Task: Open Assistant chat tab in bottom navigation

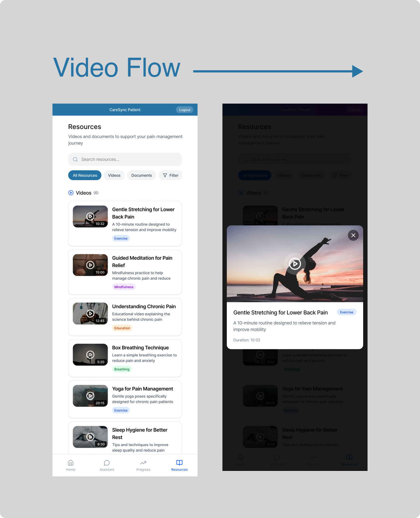Action: coord(107,466)
